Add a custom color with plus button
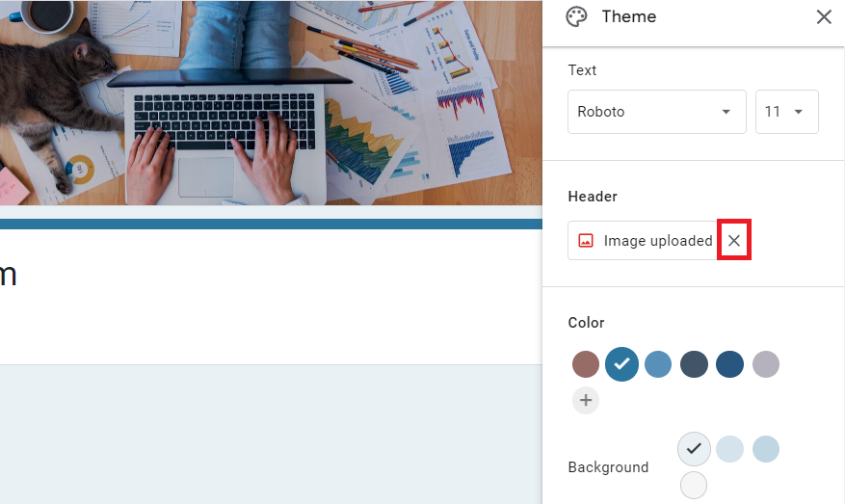The width and height of the screenshot is (845, 504). point(586,400)
